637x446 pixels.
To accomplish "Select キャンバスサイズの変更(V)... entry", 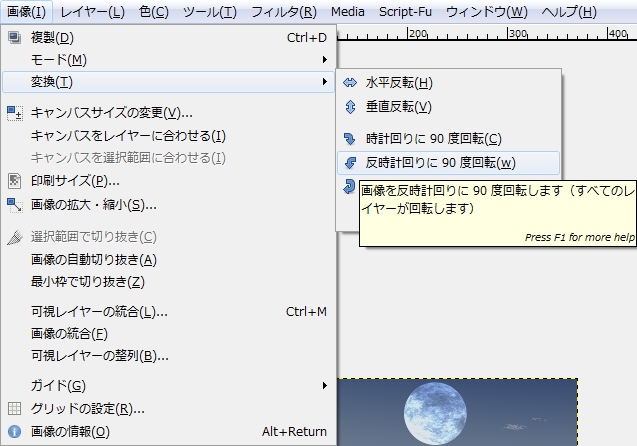I will (168, 113).
